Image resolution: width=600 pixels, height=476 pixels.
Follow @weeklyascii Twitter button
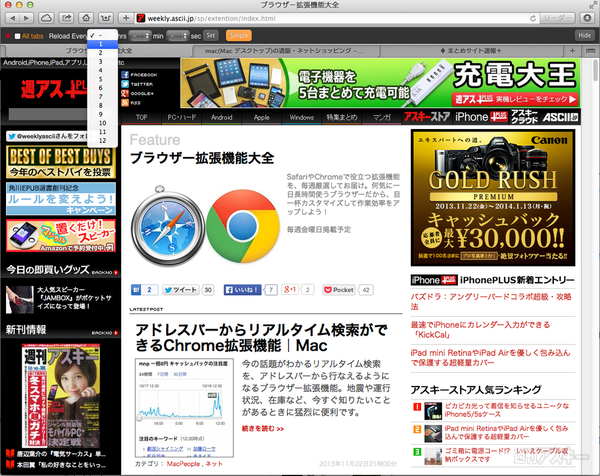click(x=48, y=136)
